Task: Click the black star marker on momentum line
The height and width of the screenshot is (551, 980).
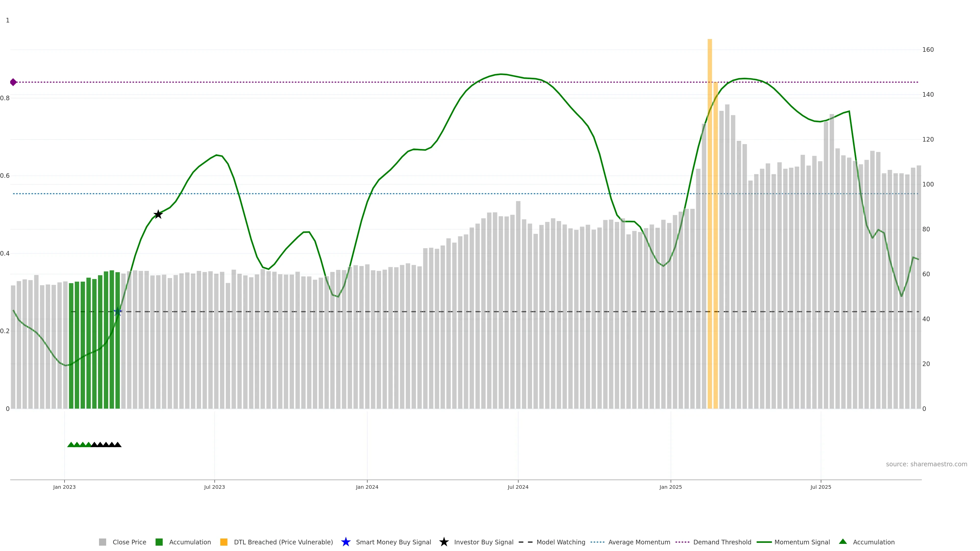Action: tap(158, 215)
